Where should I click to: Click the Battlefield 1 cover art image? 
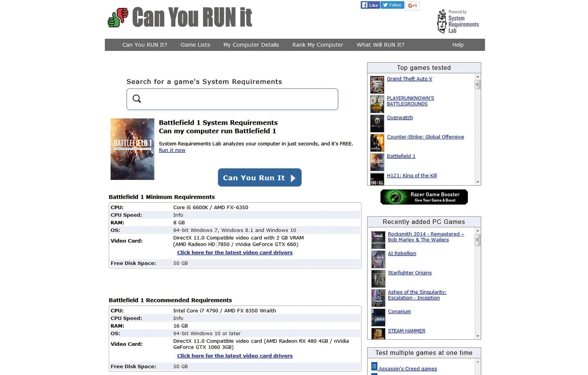(132, 149)
